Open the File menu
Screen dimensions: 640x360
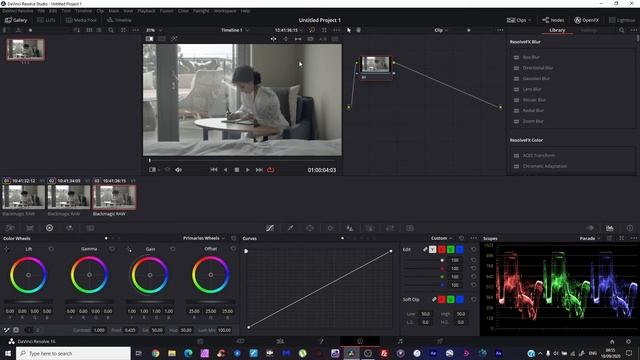point(41,11)
